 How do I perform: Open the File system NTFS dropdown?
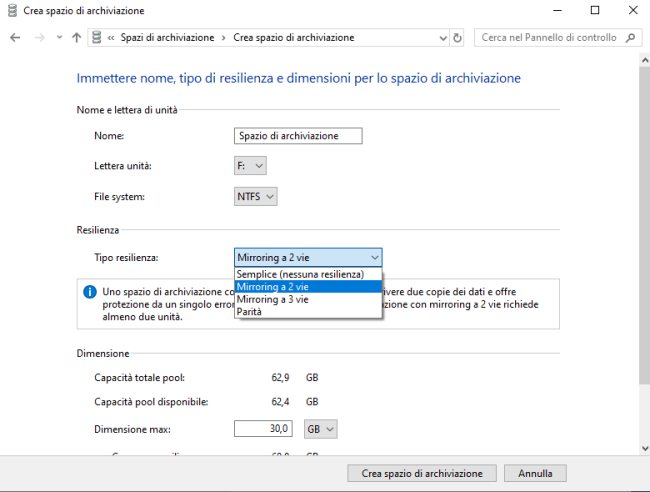point(256,197)
